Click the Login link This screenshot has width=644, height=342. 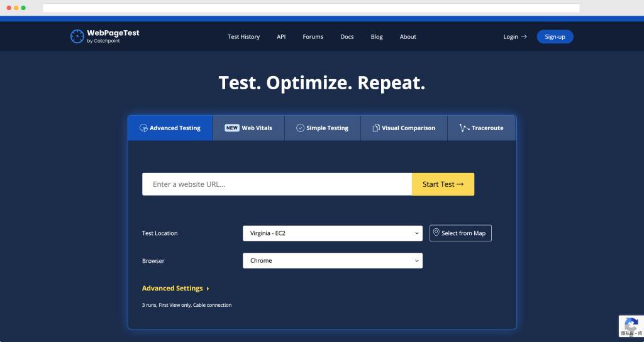tap(515, 37)
